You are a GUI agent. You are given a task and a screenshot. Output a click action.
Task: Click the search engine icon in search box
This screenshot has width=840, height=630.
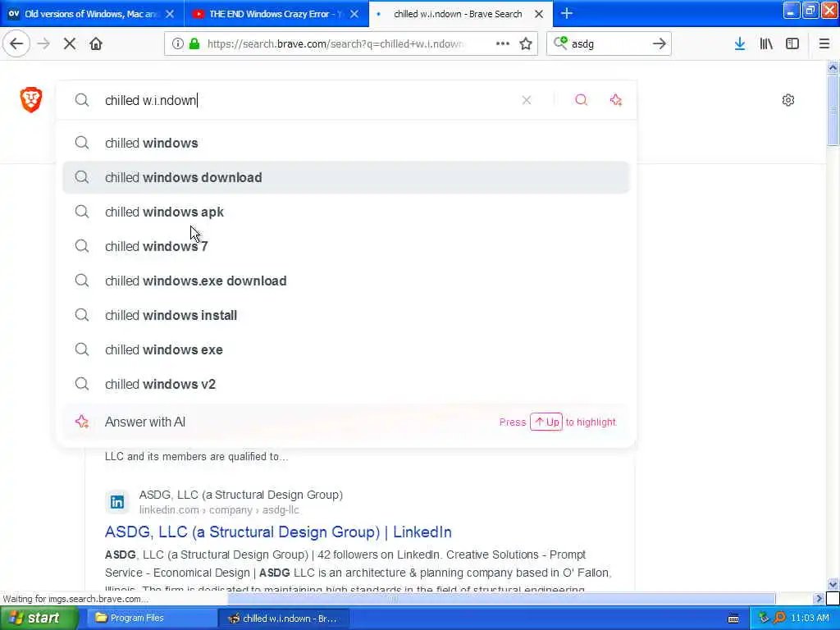559,43
